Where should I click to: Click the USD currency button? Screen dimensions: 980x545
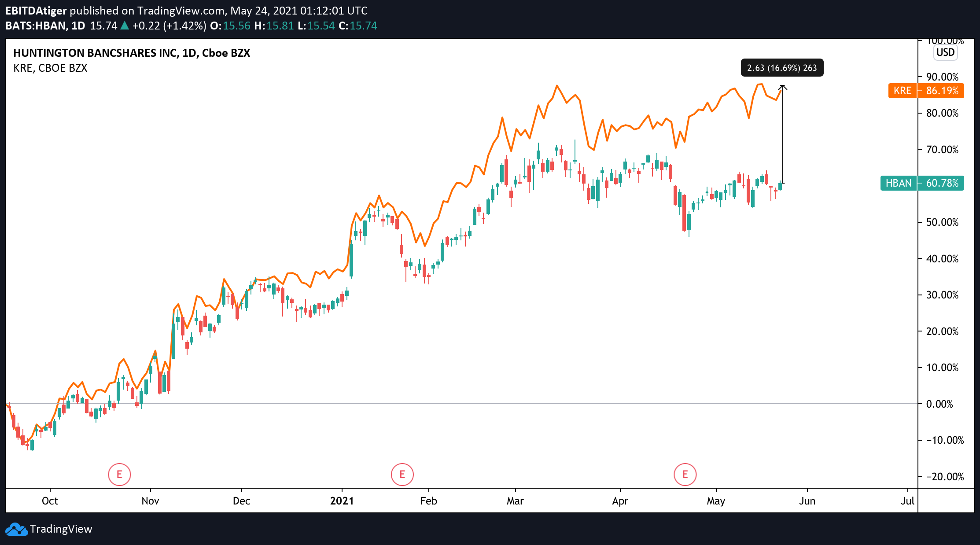click(945, 52)
